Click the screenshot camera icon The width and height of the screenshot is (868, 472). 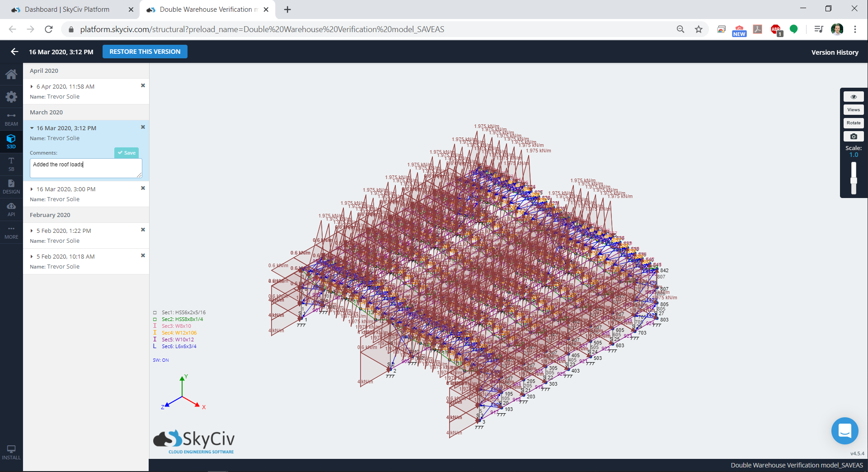(x=853, y=137)
